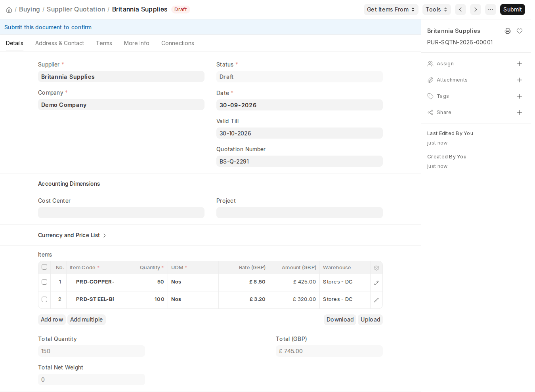Open Supplier Quotation breadcrumb link
The image size is (535, 392).
coord(76,10)
